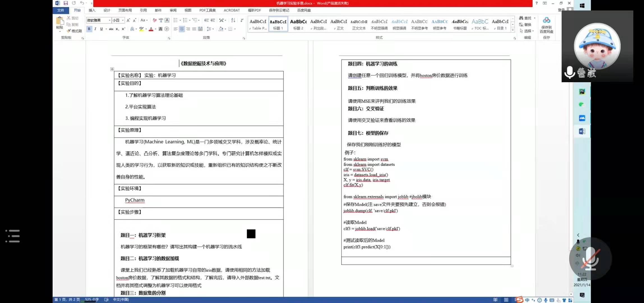Click the Superscript x² icon

coord(123,29)
